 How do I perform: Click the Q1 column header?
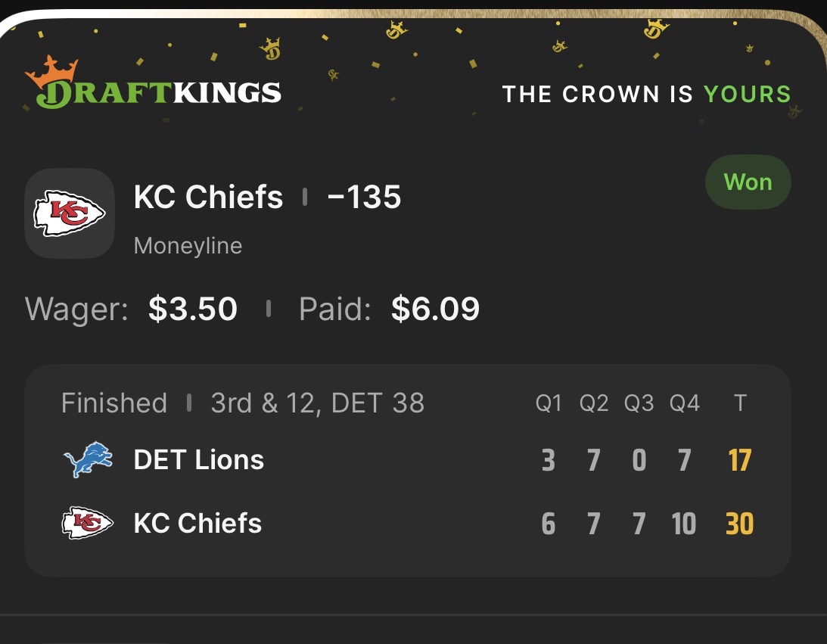[x=549, y=403]
